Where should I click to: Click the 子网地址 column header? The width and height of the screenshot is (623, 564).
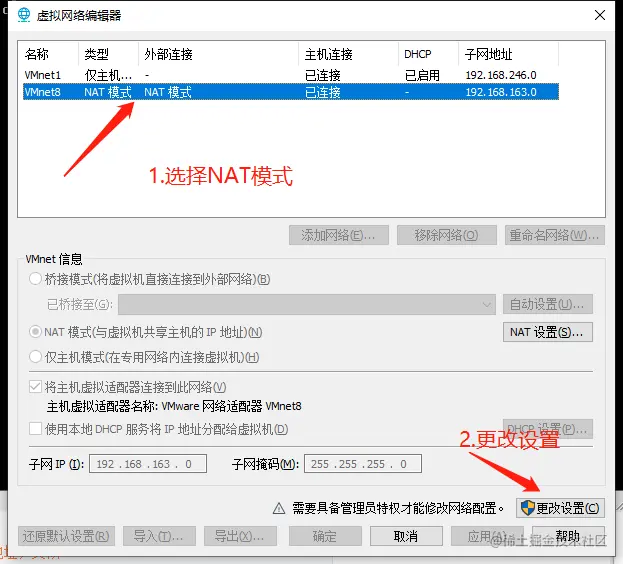tap(488, 54)
